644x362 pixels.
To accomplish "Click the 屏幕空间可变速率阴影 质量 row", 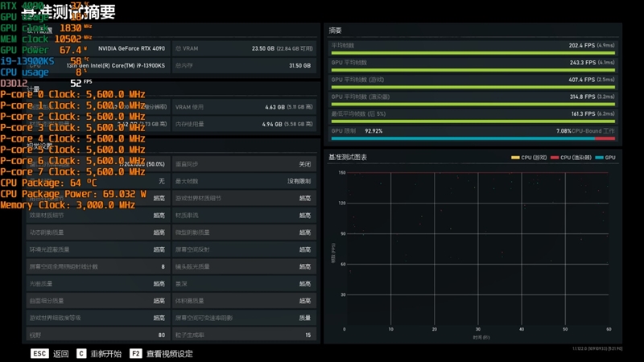I will click(x=244, y=318).
